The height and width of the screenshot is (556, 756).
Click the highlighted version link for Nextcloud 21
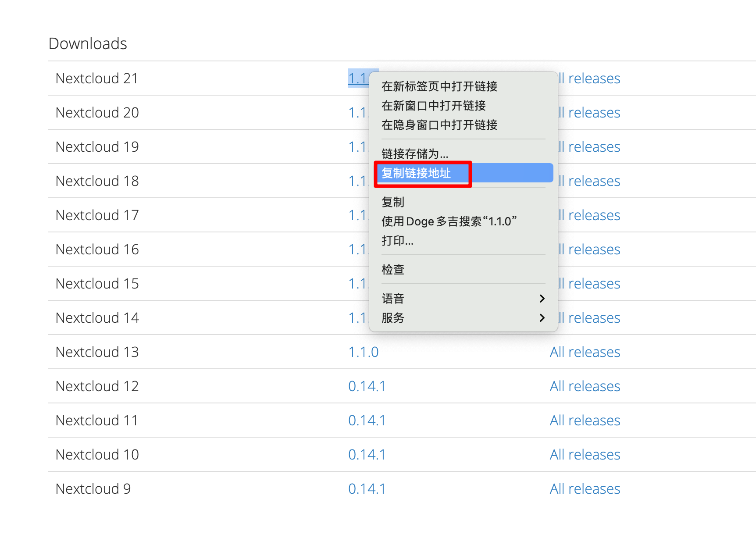pos(358,78)
